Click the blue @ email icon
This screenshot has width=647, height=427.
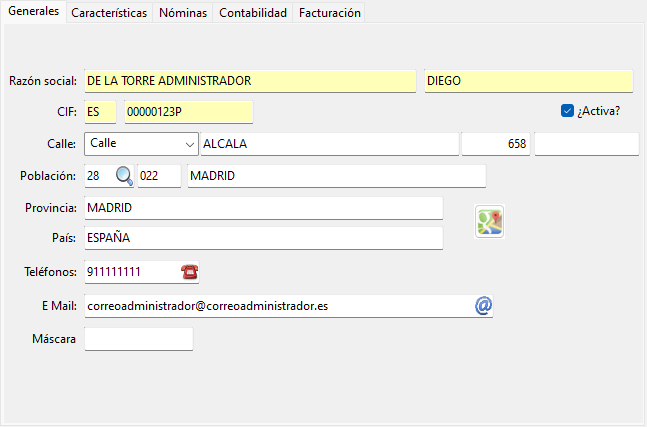pos(483,306)
